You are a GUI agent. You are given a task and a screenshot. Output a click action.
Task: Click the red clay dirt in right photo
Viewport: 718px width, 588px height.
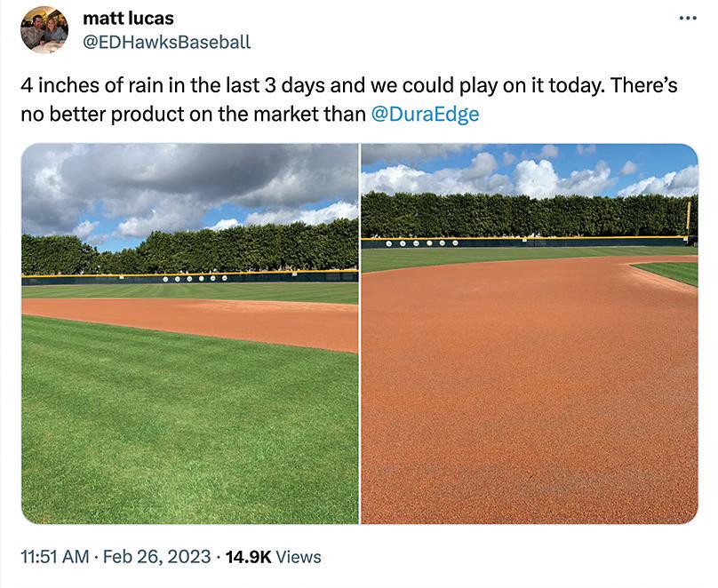(x=524, y=400)
